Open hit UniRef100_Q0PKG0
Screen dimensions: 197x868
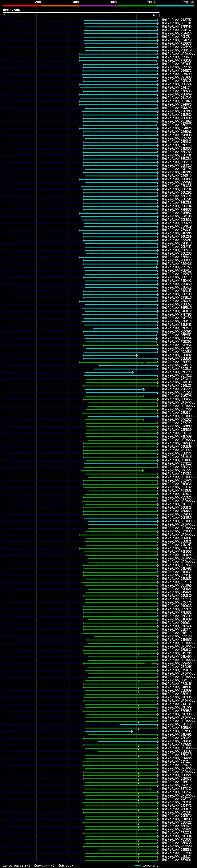point(176,741)
